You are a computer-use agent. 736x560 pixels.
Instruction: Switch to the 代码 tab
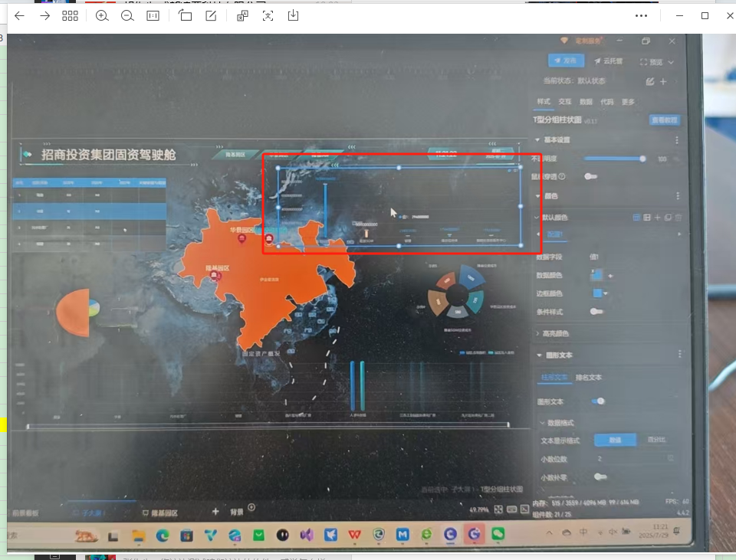[x=607, y=101]
